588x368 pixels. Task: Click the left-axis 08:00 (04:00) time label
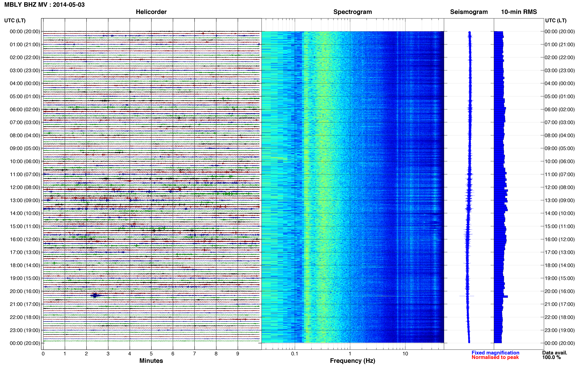[25, 136]
